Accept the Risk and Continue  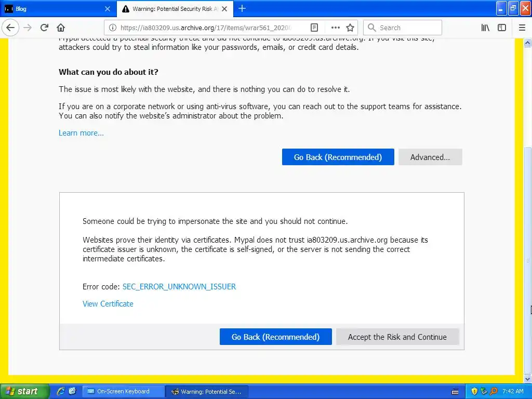pyautogui.click(x=397, y=337)
